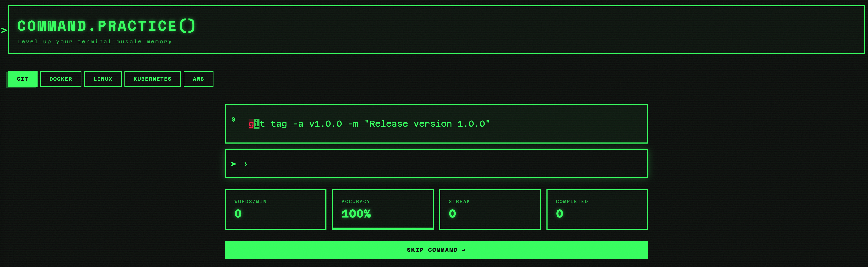Screen dimensions: 868x267
Task: Click the 'Level up your terminal muscle memory' tagline
Action: click(95, 42)
